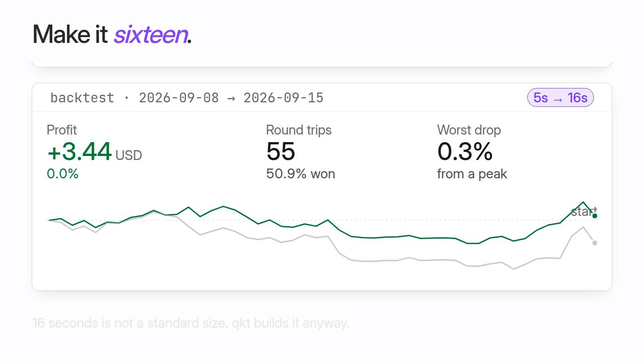Click the backtest date range header
The image size is (644, 362).
tap(187, 97)
